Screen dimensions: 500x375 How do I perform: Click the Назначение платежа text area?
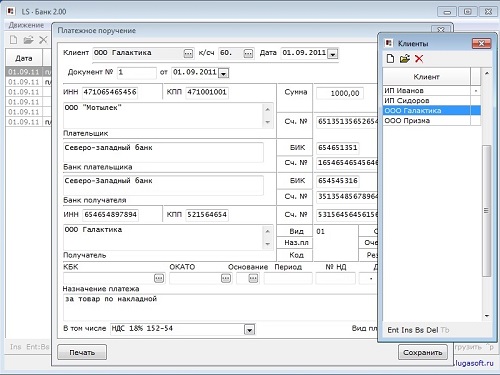(x=220, y=307)
